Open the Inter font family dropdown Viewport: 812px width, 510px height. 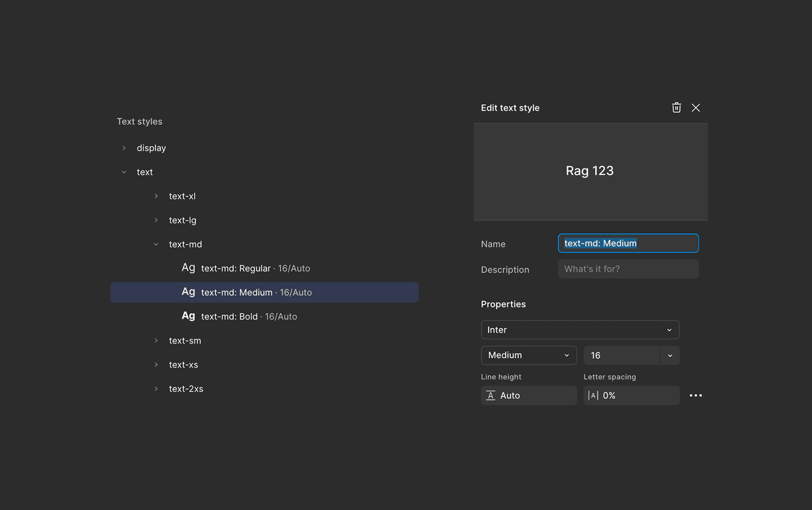(x=580, y=330)
